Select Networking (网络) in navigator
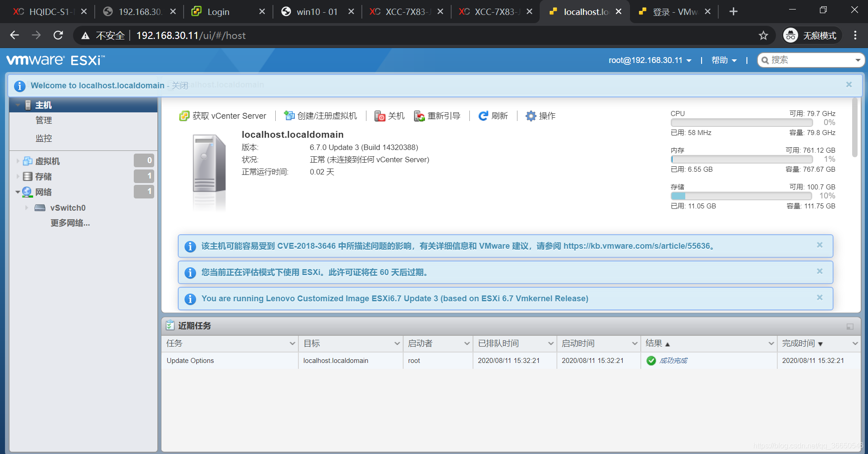Screen dimensions: 868x454 (x=44, y=192)
